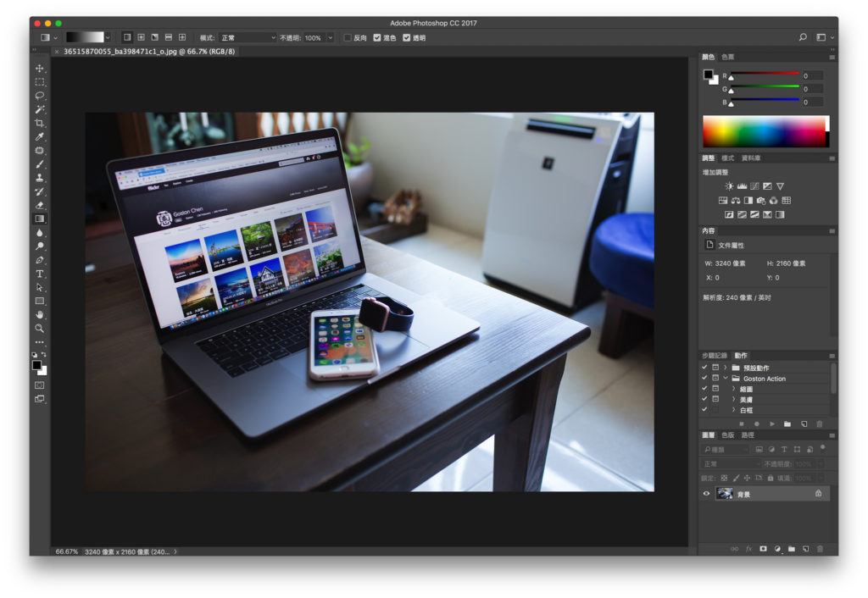Image resolution: width=868 pixels, height=598 pixels.
Task: Select the Hand tool
Action: 39,315
